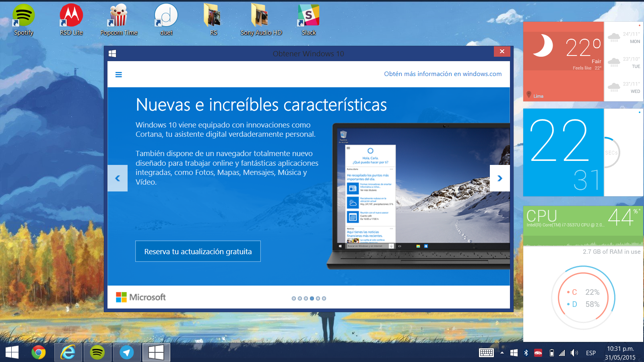Launch Slack from the desktop

click(309, 20)
